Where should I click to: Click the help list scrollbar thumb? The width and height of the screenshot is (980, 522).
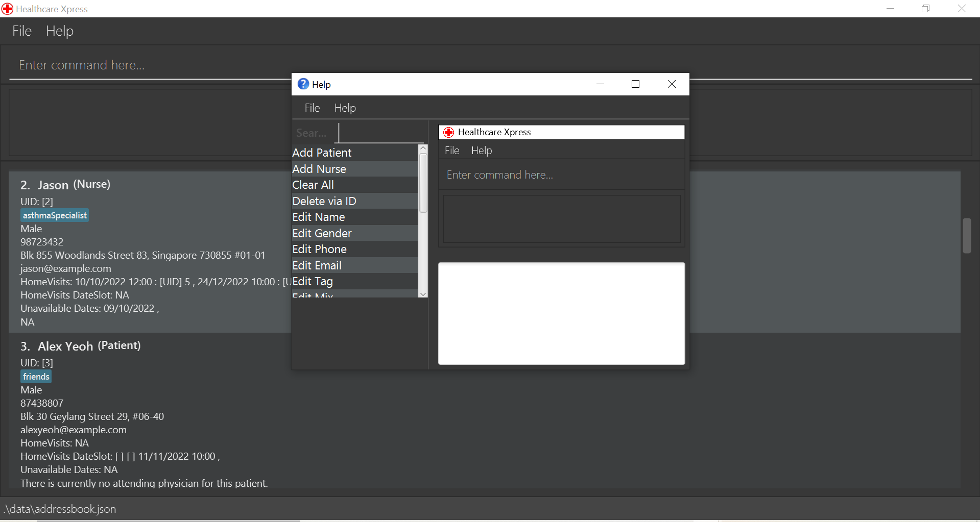click(x=423, y=183)
